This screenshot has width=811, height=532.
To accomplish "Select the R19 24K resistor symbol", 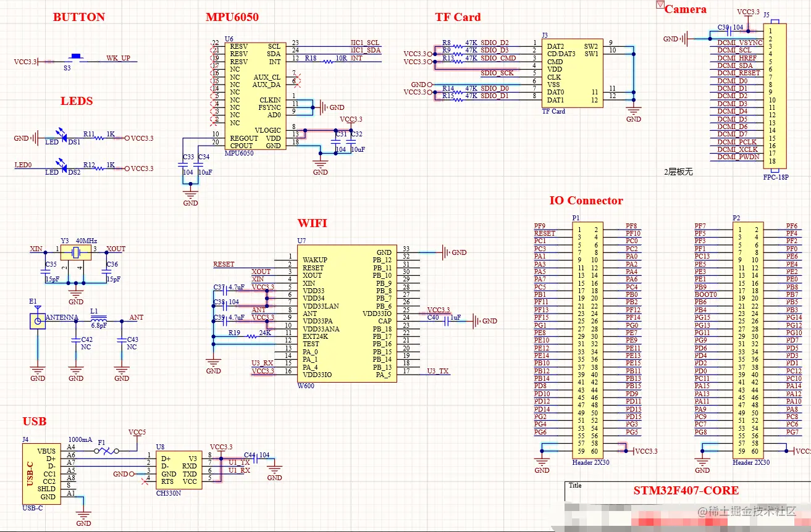I will pyautogui.click(x=251, y=336).
